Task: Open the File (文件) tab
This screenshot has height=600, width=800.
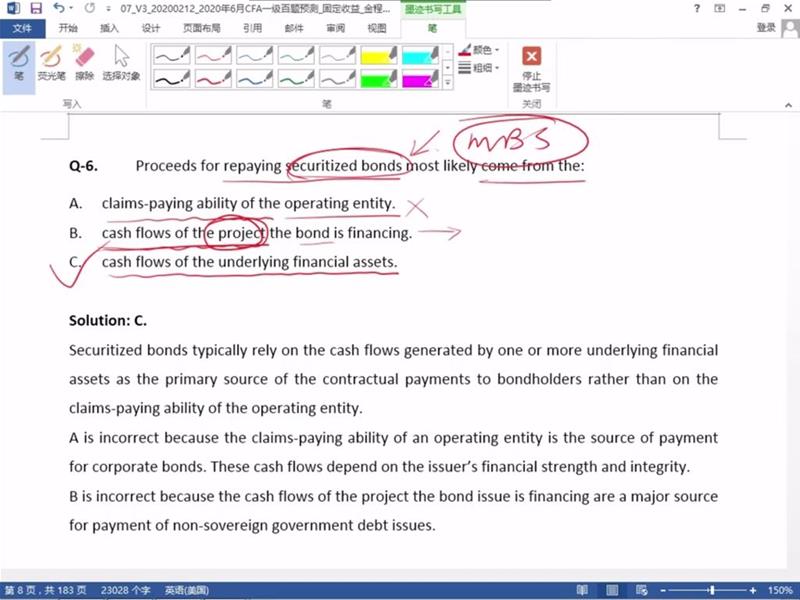Action: pyautogui.click(x=22, y=28)
